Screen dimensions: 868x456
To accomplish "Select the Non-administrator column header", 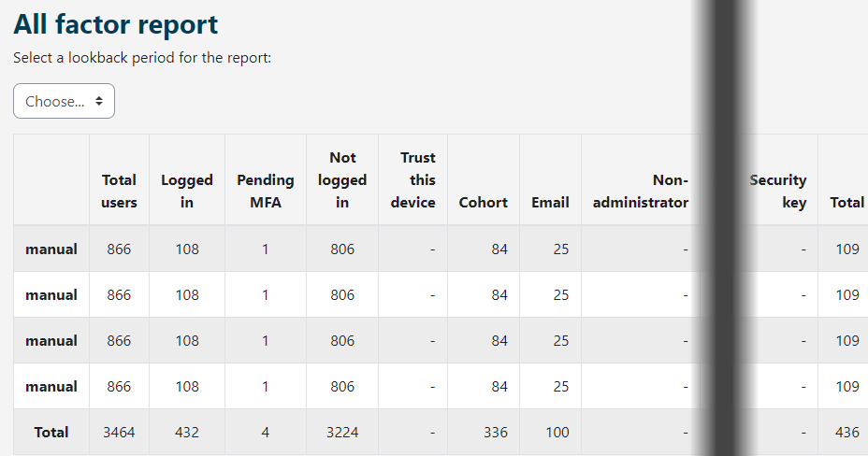I will click(x=642, y=191).
